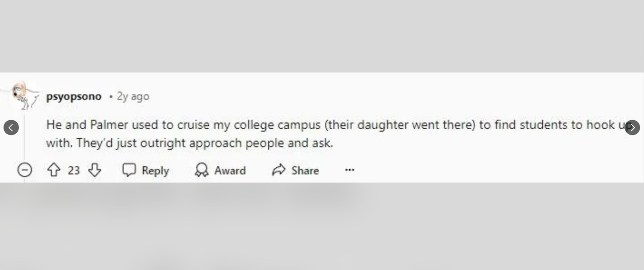This screenshot has width=644, height=270.
Task: Downvote the psyopsono comment
Action: click(x=95, y=170)
